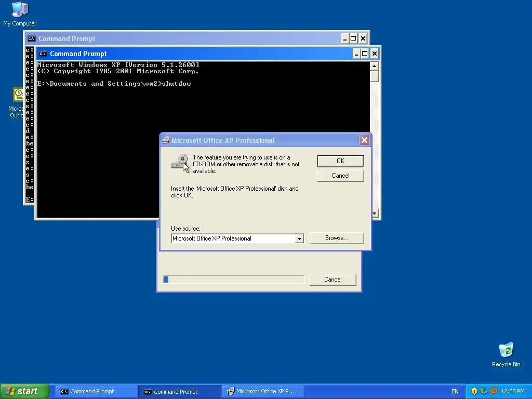Screen dimensions: 532x399
Task: Click the copyright 1985-2001 line in console
Action: tap(118, 71)
